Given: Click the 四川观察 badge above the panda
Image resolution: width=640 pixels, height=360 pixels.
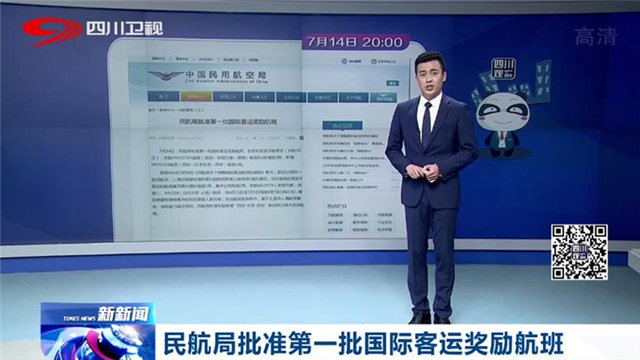Looking at the screenshot, I should tap(504, 69).
